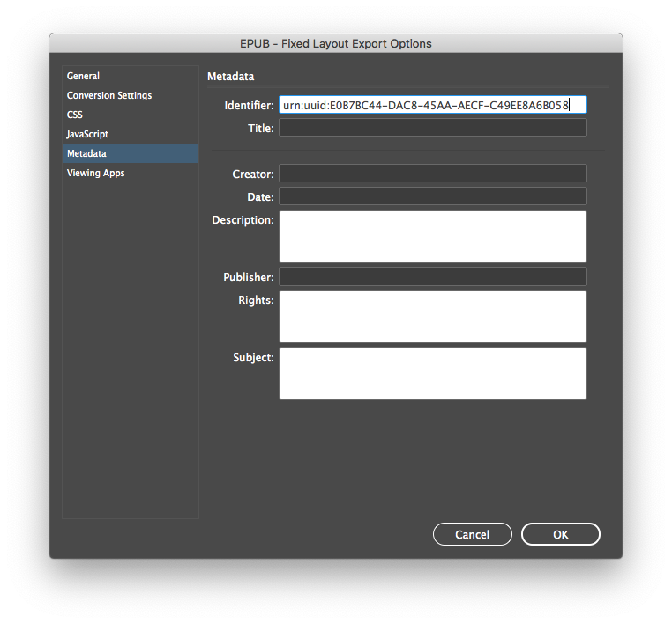Image resolution: width=672 pixels, height=624 pixels.
Task: Select Metadata in the left list
Action: pyautogui.click(x=86, y=153)
